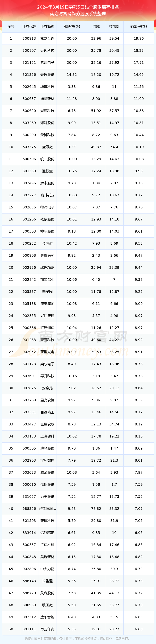Select 智迪科技 stock name
The width and height of the screenshot is (156, 644).
point(47,521)
